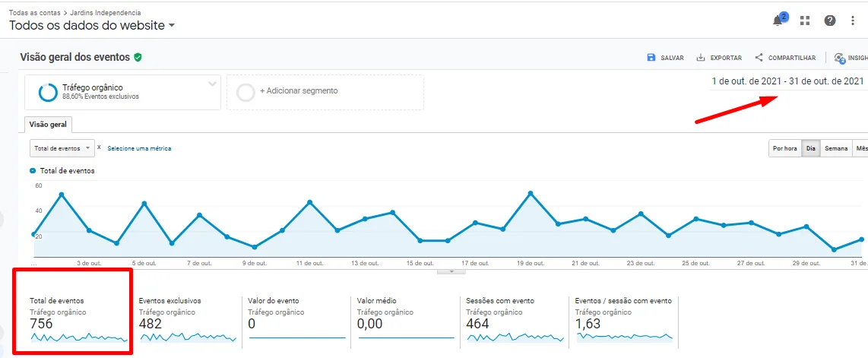Image resolution: width=868 pixels, height=358 pixels.
Task: Click the green verified shield icon
Action: [138, 57]
